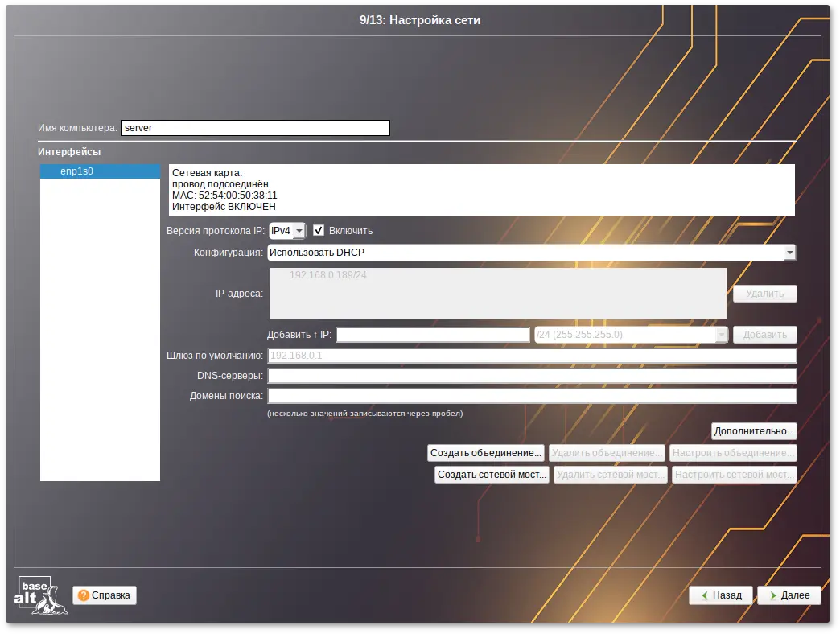Toggle the Включить checkbox
Viewport: 840px width, 634px height.
[319, 231]
